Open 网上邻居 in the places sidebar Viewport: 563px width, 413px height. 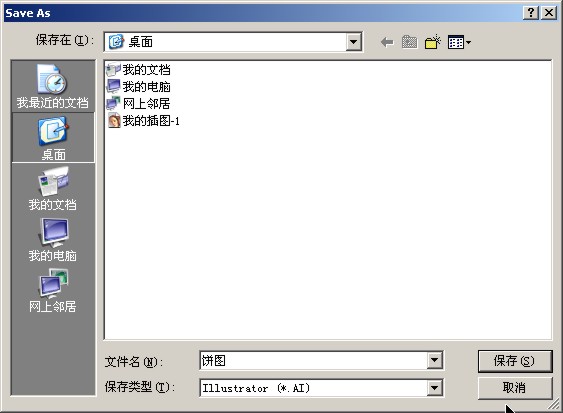[53, 291]
